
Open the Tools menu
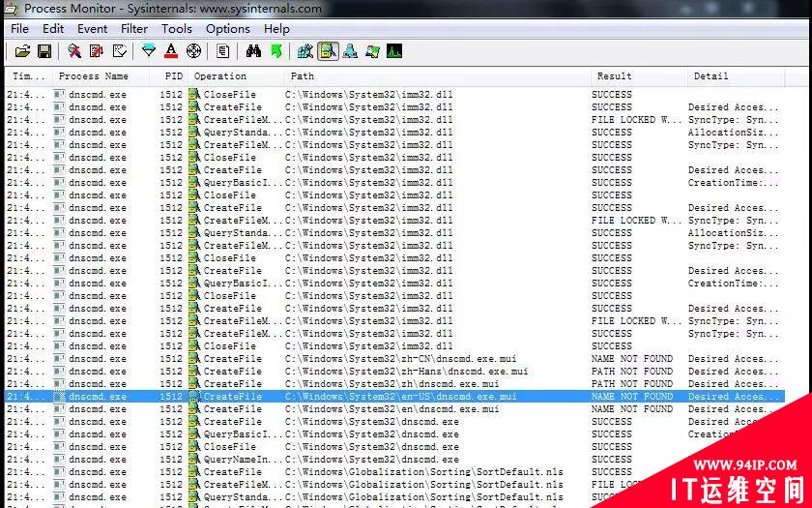[x=177, y=29]
